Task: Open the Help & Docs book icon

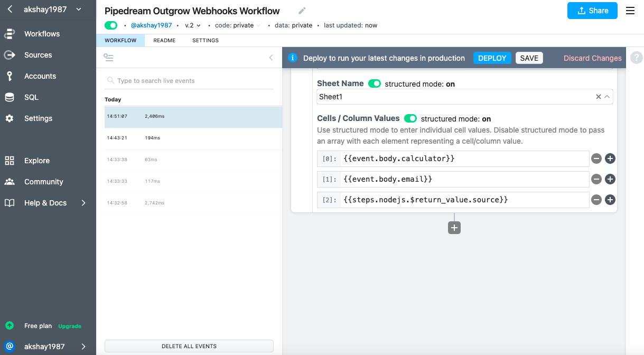Action: click(10, 203)
